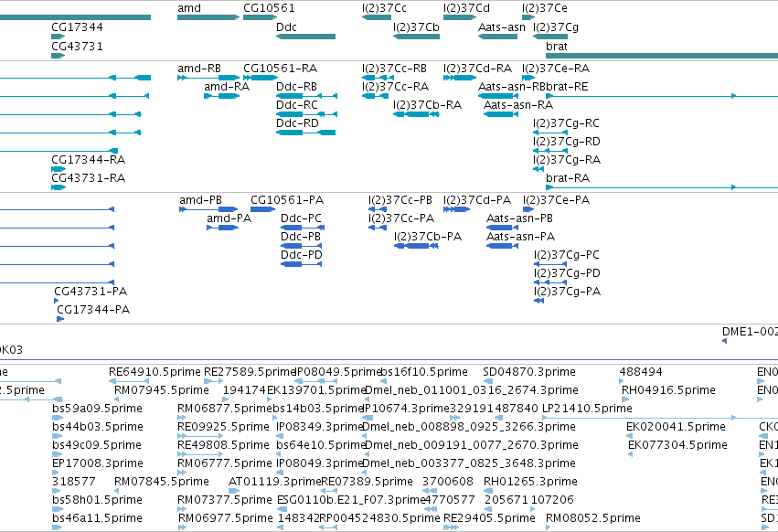Select the Aats-asn gene feature
This screenshot has width=778, height=532.
pos(497,37)
